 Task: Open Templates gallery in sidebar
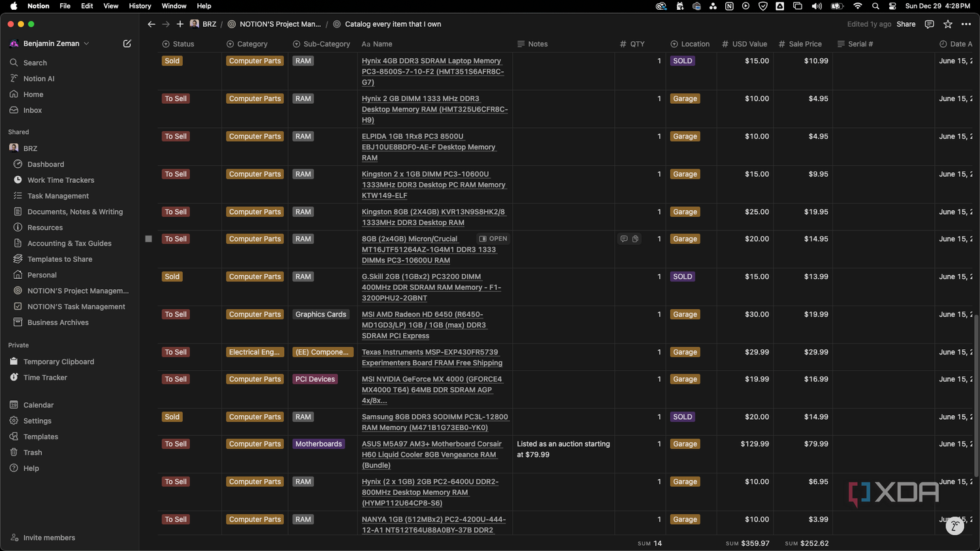(41, 437)
